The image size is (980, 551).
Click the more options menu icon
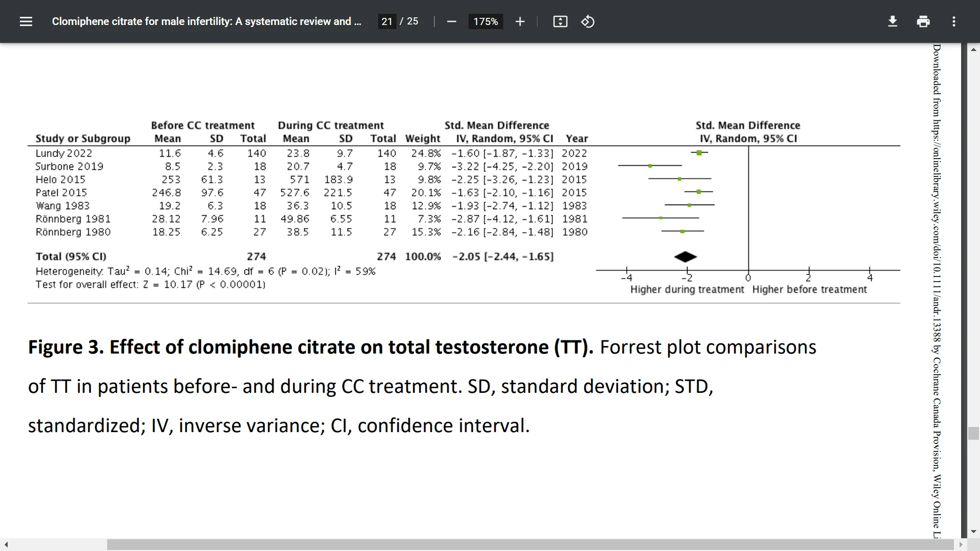coord(954,21)
